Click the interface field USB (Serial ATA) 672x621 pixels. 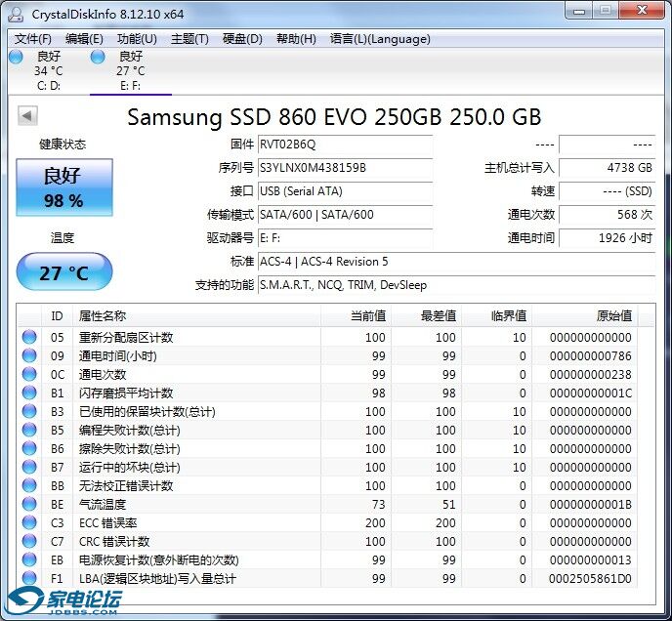click(345, 191)
